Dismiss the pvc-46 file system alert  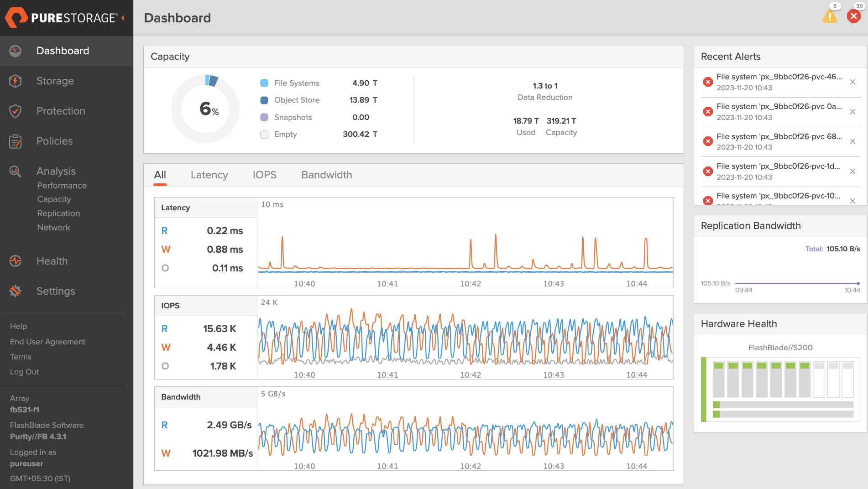coord(852,82)
